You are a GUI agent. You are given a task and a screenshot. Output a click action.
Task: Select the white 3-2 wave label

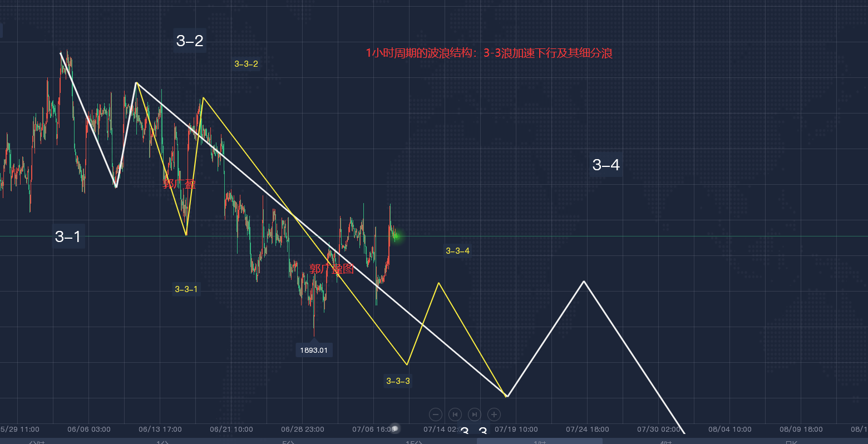pyautogui.click(x=190, y=41)
